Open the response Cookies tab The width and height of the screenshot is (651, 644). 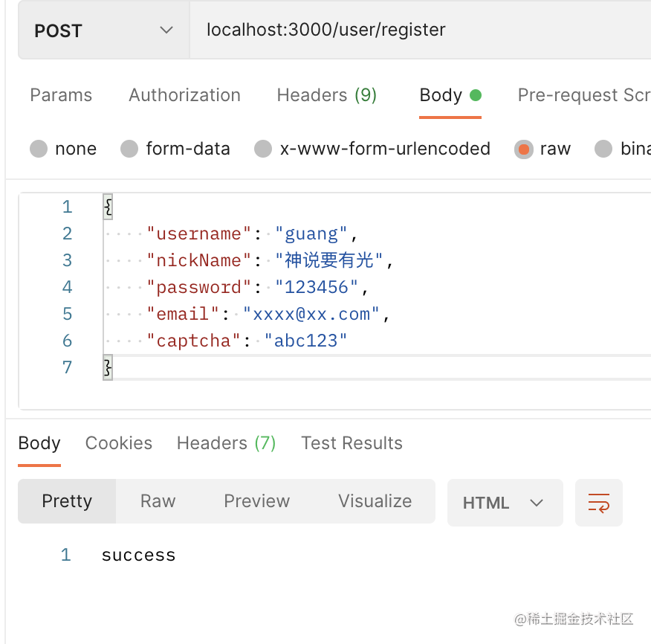(x=119, y=443)
